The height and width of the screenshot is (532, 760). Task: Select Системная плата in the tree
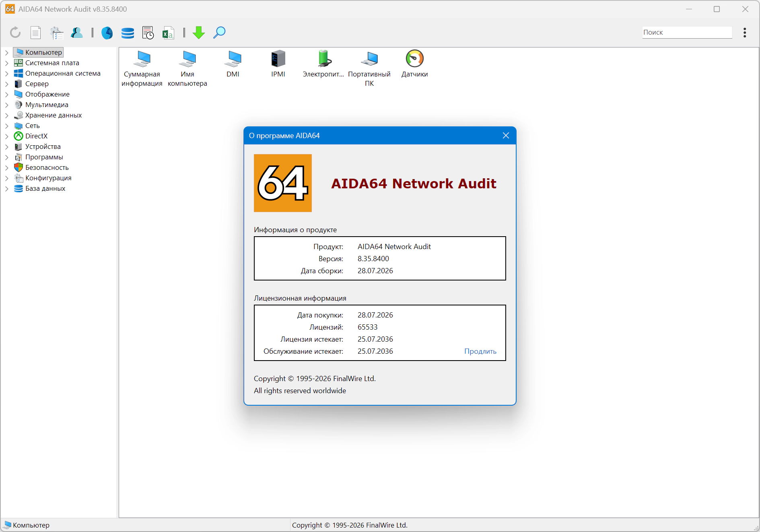coord(52,63)
